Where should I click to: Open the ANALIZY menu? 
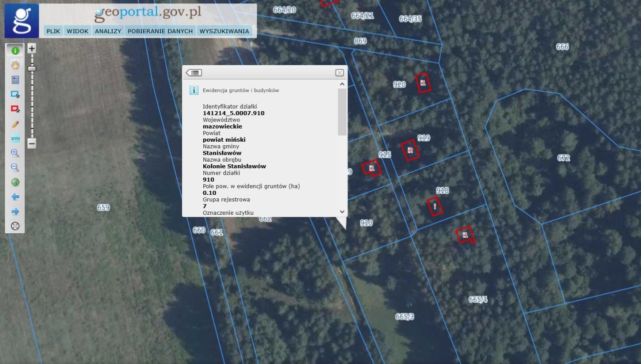[x=108, y=31]
